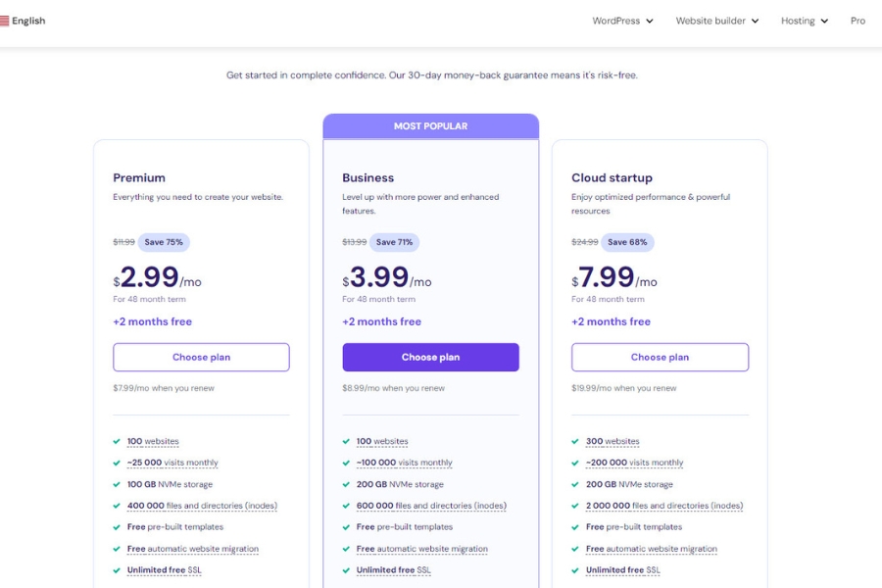
Task: Click the '+2 months free' text in Premium
Action: pyautogui.click(x=153, y=321)
